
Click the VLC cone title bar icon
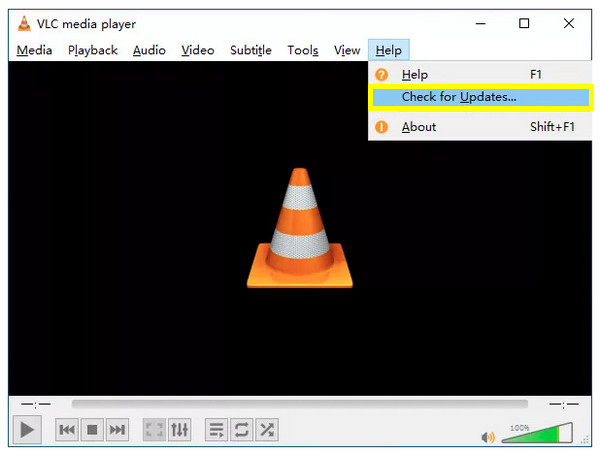click(24, 24)
